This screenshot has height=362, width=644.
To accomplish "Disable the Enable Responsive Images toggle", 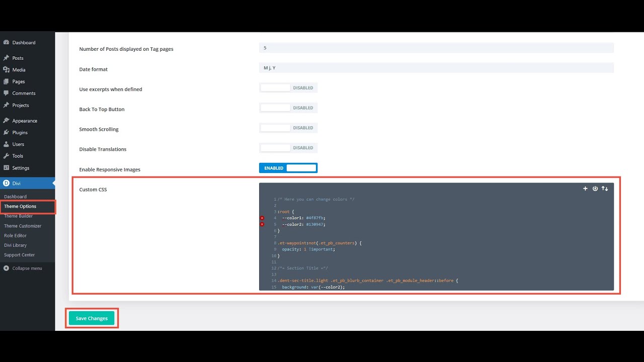I will tap(288, 168).
